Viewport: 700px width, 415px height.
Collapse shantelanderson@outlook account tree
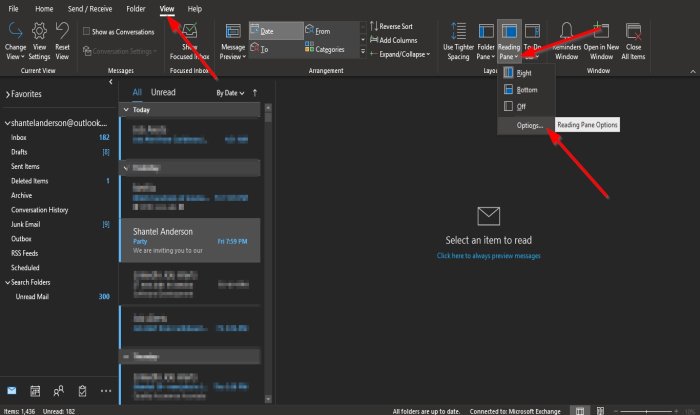pos(7,123)
